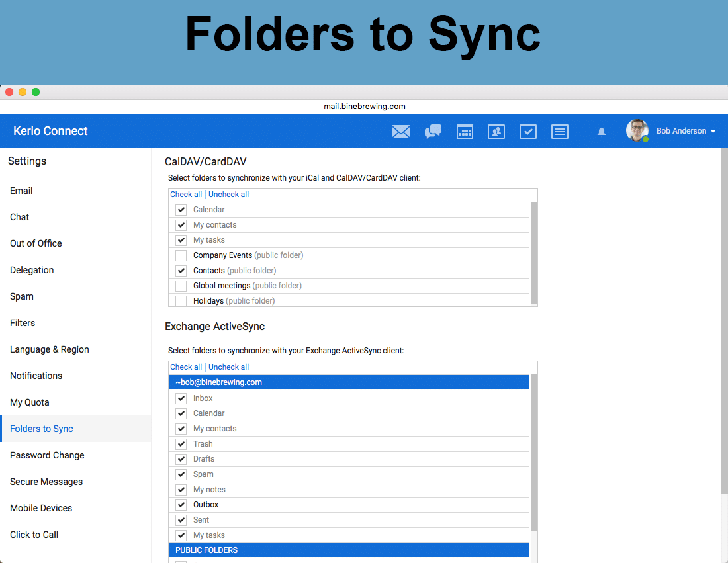Uncheck ActiveSync My contacts checkbox

coord(181,429)
